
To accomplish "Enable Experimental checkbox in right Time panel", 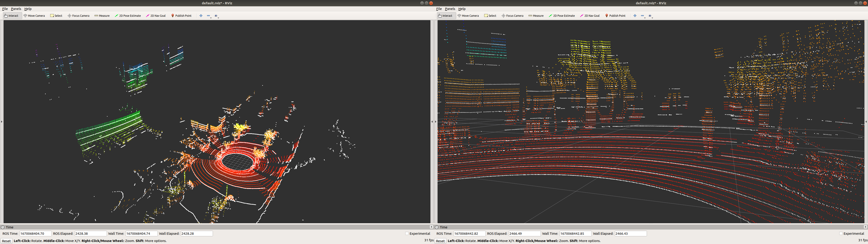I will [x=841, y=233].
